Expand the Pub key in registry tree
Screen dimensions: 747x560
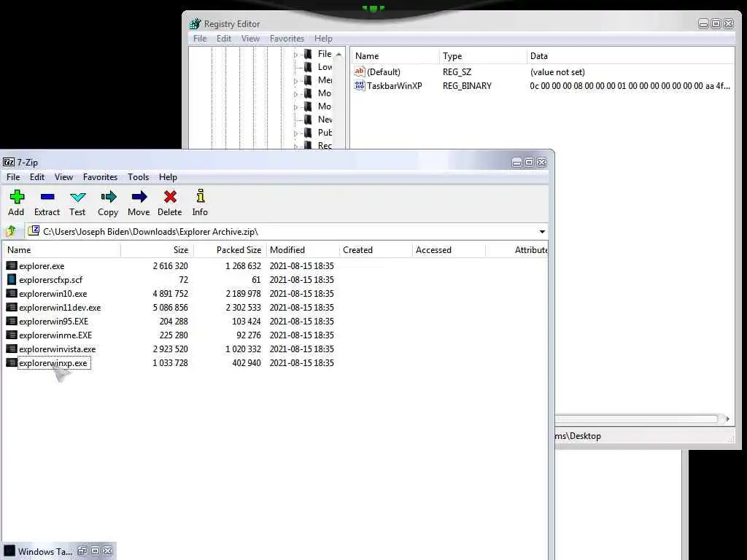(x=295, y=133)
